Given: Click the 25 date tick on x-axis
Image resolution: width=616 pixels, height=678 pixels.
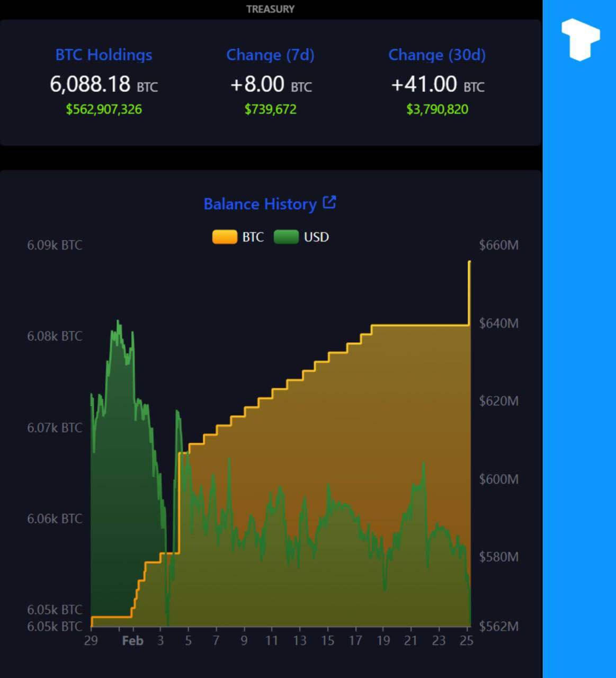Looking at the screenshot, I should coord(466,641).
